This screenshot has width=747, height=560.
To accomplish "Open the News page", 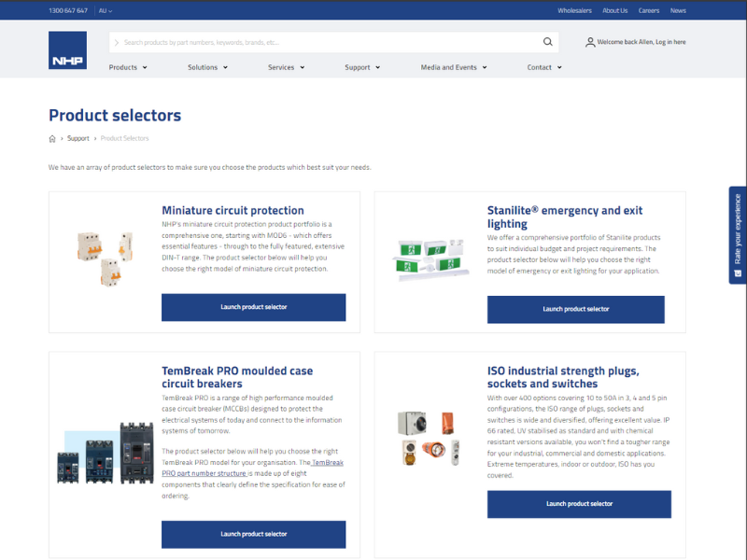I will point(678,10).
